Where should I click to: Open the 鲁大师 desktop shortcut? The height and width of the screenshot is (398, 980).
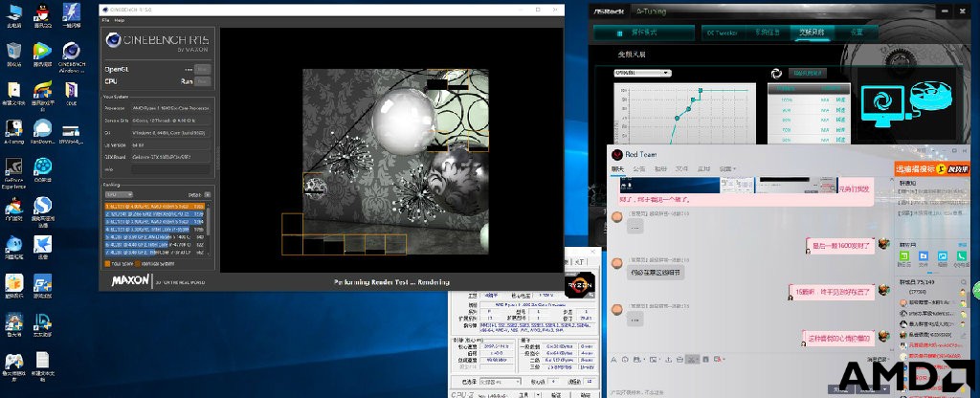click(x=13, y=323)
